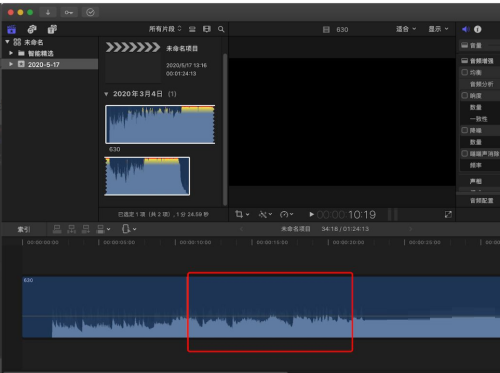Open the Keyword Editor key icon

click(69, 12)
